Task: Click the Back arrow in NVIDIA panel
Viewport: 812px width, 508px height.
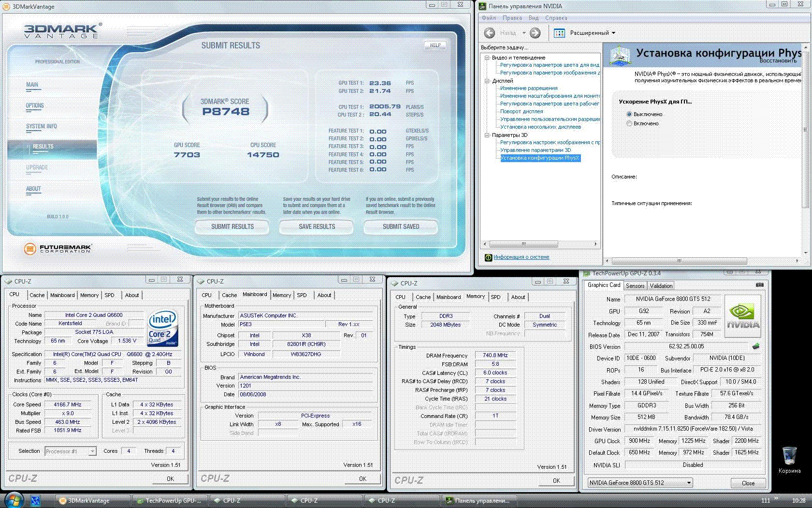Action: [490, 33]
